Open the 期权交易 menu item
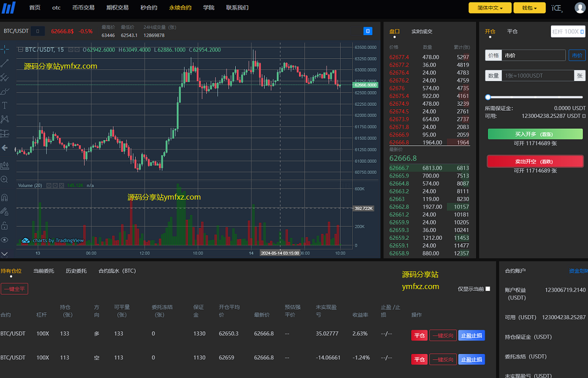Screen dimensions: 588x378 pyautogui.click(x=117, y=8)
